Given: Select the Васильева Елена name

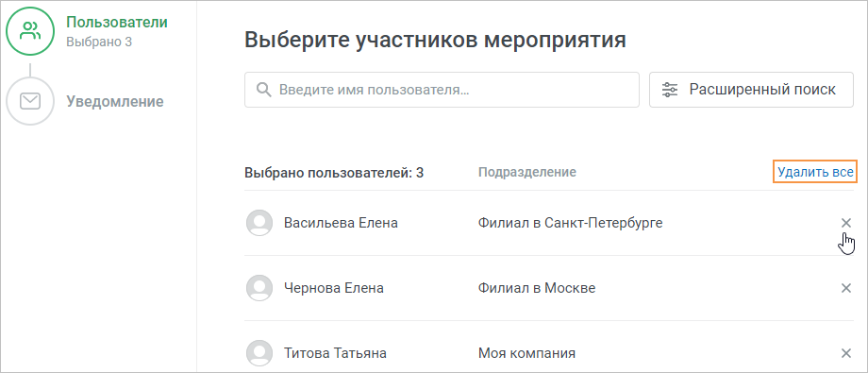Looking at the screenshot, I should (x=341, y=223).
